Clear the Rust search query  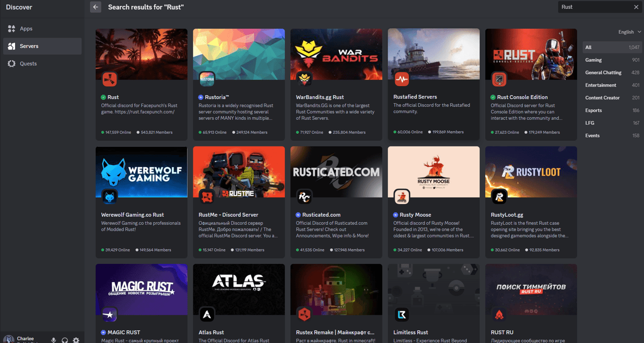(636, 7)
